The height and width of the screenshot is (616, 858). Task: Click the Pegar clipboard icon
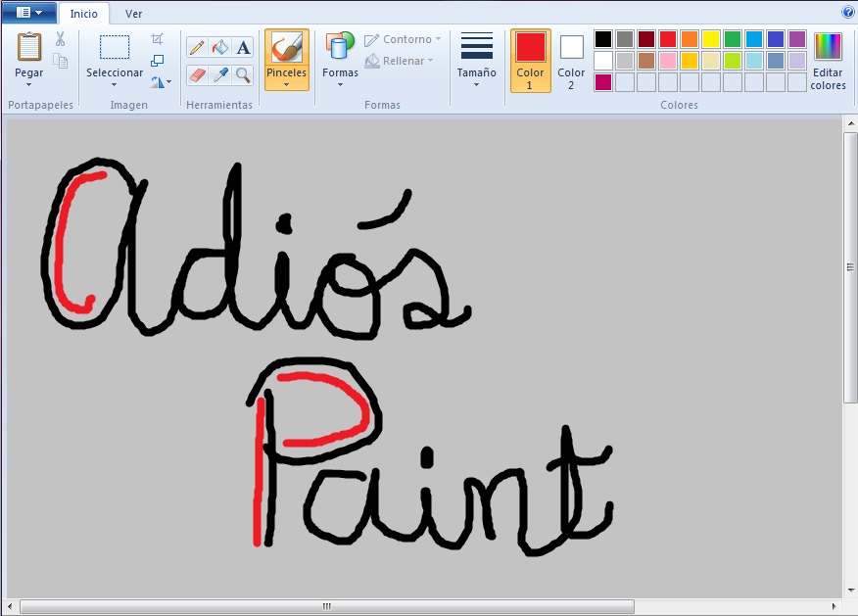(x=29, y=47)
